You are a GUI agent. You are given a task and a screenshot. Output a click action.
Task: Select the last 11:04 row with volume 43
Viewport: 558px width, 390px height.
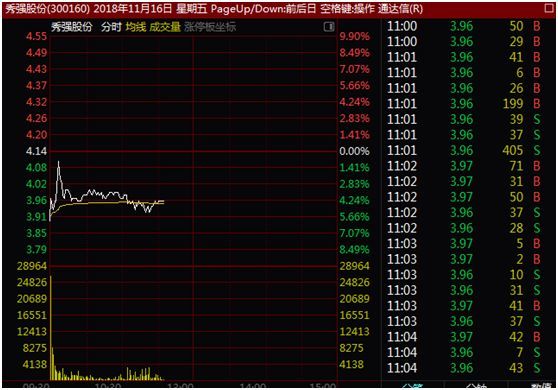(x=464, y=368)
